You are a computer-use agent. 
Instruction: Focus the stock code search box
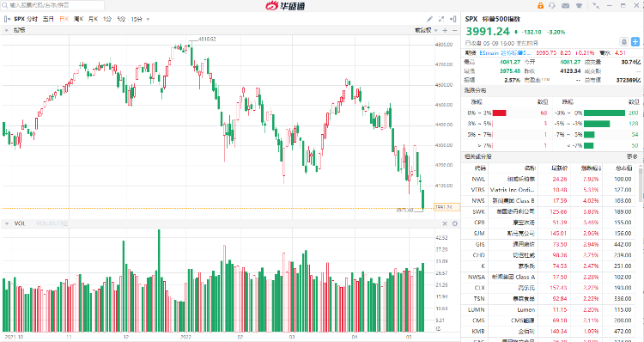(52, 5)
